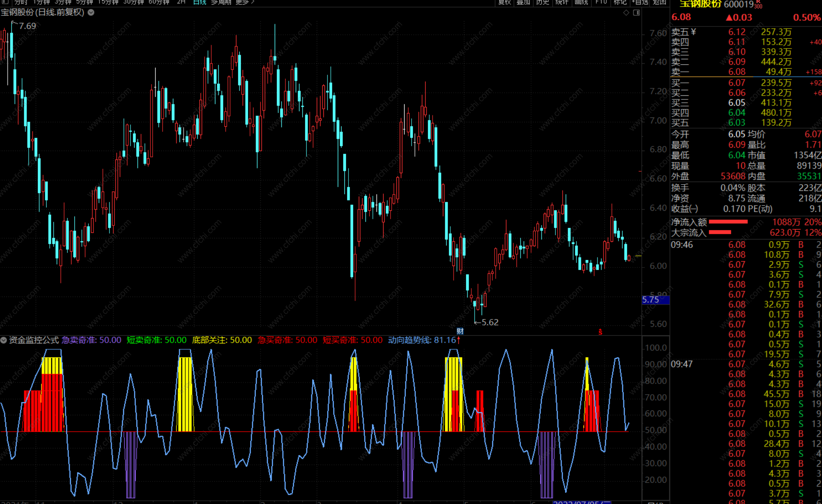Toggle the side panel layout icon

pyautogui.click(x=637, y=13)
